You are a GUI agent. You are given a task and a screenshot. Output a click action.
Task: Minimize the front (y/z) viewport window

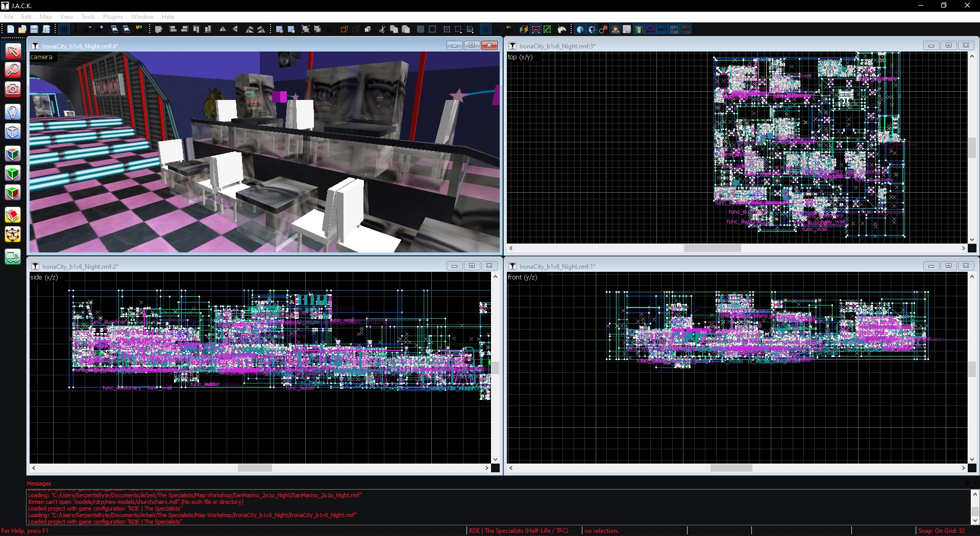click(931, 266)
